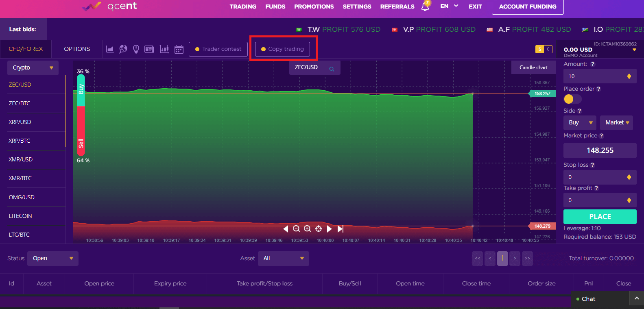Open the FUNDS menu

[x=275, y=7]
